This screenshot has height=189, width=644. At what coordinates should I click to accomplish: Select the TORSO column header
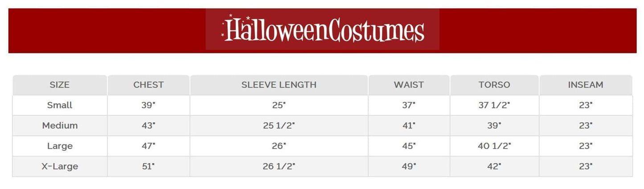(494, 84)
